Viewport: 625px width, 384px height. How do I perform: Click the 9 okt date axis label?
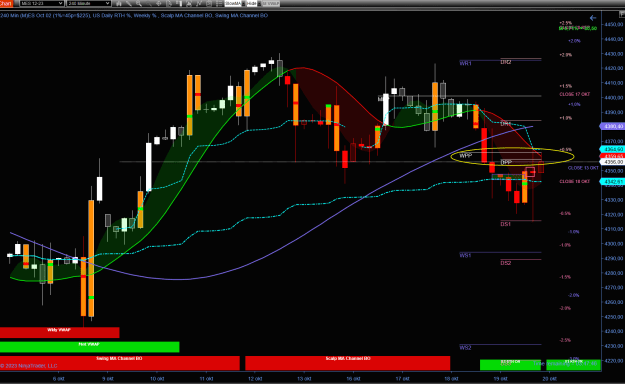coord(108,378)
